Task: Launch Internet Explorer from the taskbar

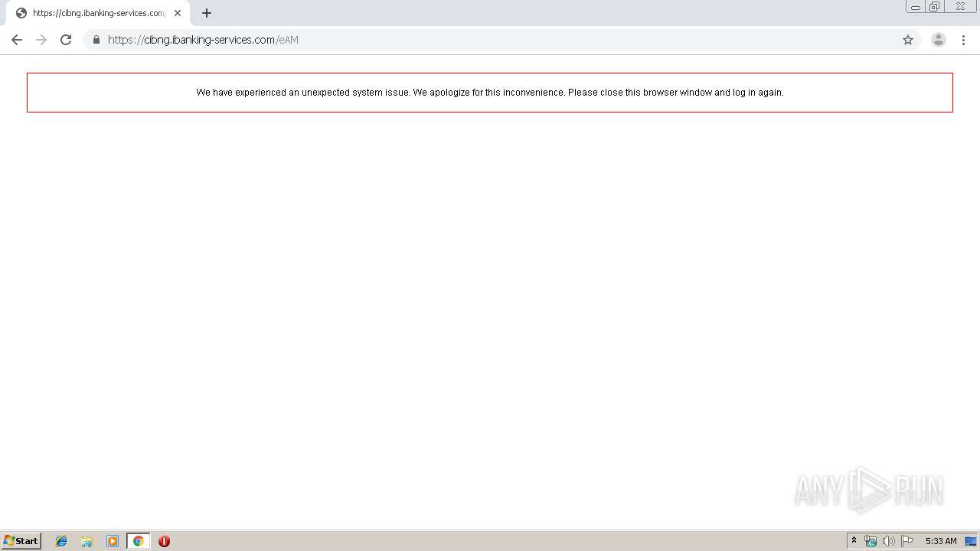Action: [61, 541]
